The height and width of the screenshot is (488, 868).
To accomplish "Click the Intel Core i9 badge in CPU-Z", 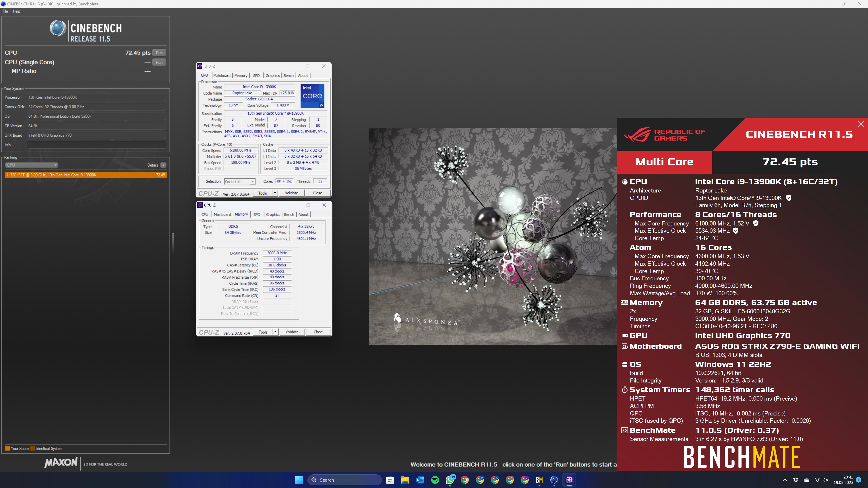I will 312,96.
